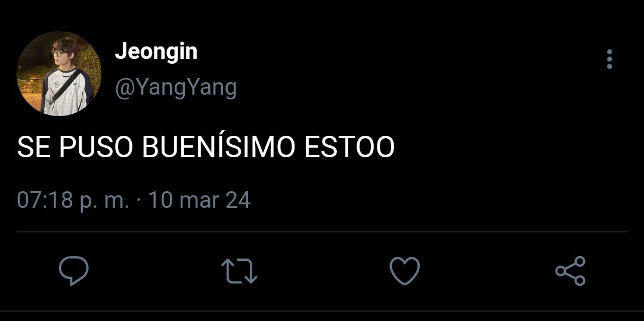View the circular avatar of Jeongin
The image size is (644, 321).
click(x=58, y=74)
